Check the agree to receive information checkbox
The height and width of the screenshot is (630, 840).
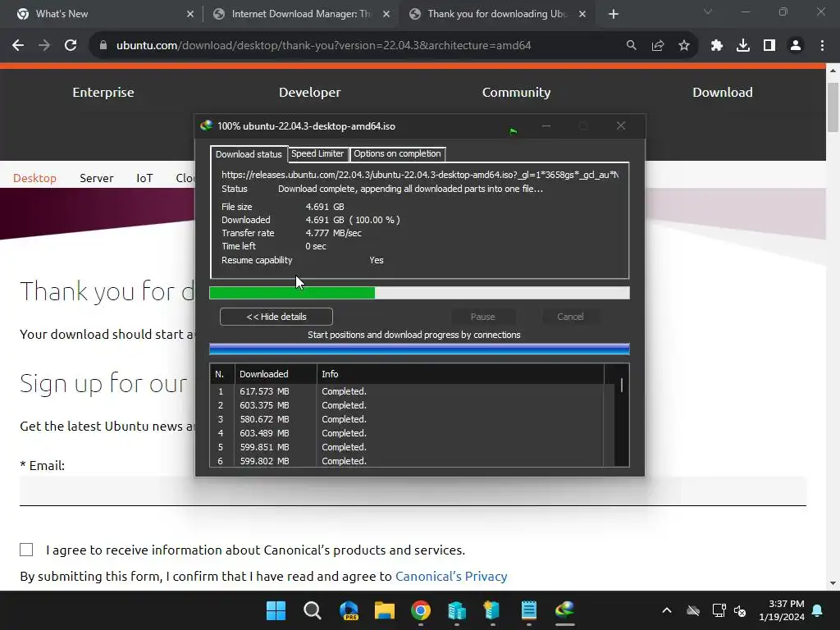coord(26,550)
